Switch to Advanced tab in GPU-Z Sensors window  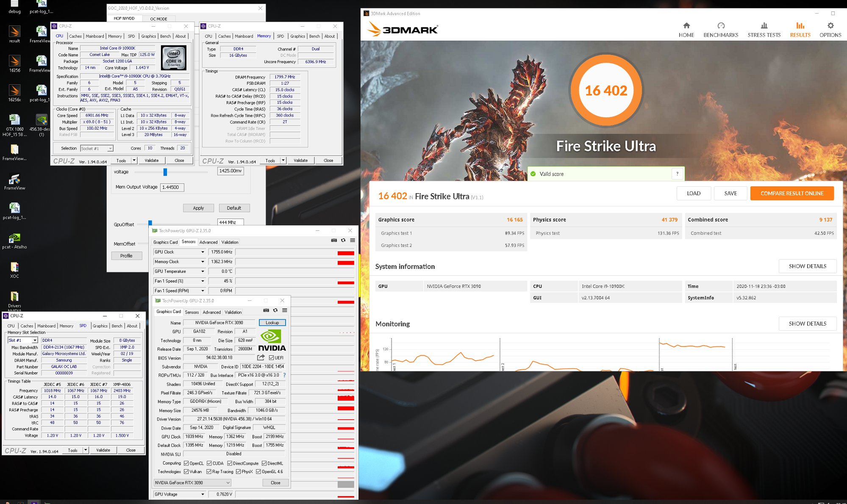pyautogui.click(x=208, y=242)
